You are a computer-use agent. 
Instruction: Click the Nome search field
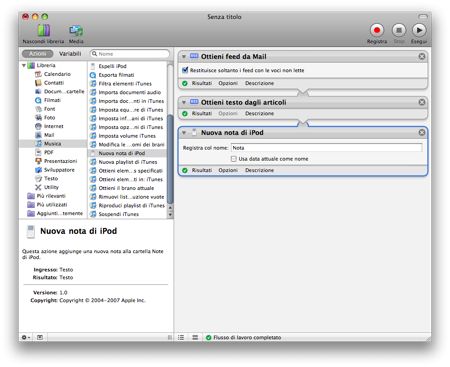tap(130, 54)
